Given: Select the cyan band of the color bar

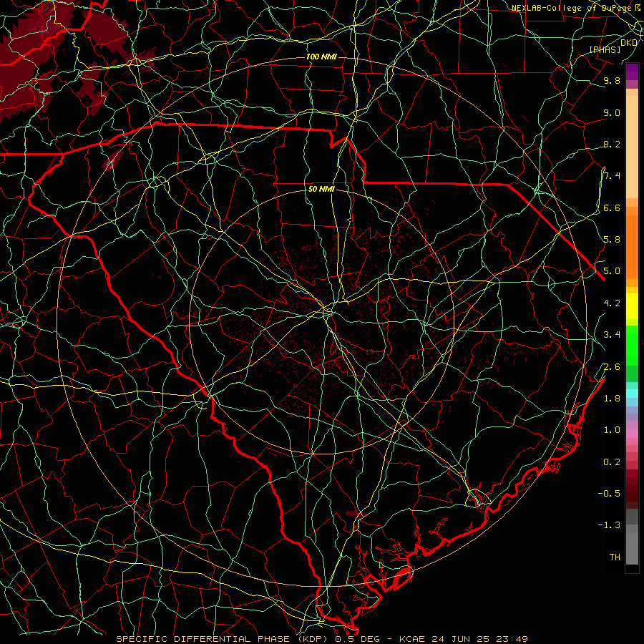Looking at the screenshot, I should (x=632, y=394).
